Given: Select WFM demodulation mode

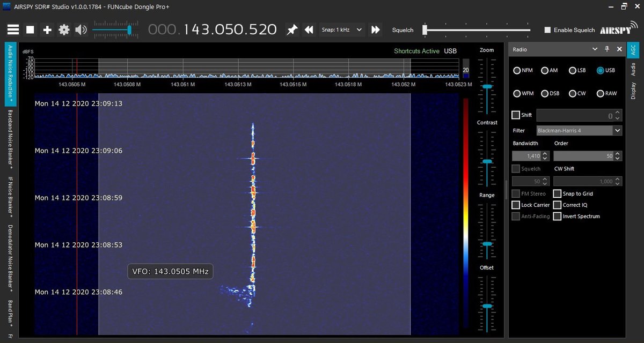Looking at the screenshot, I should click(524, 93).
